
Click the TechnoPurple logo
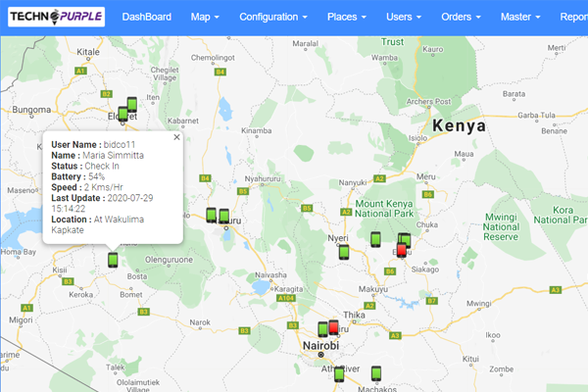56,17
